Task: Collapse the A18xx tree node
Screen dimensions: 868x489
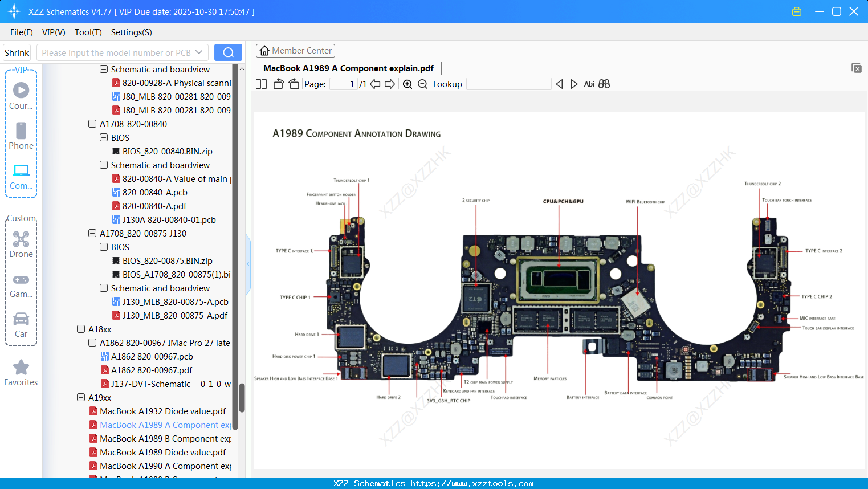Action: (x=81, y=329)
